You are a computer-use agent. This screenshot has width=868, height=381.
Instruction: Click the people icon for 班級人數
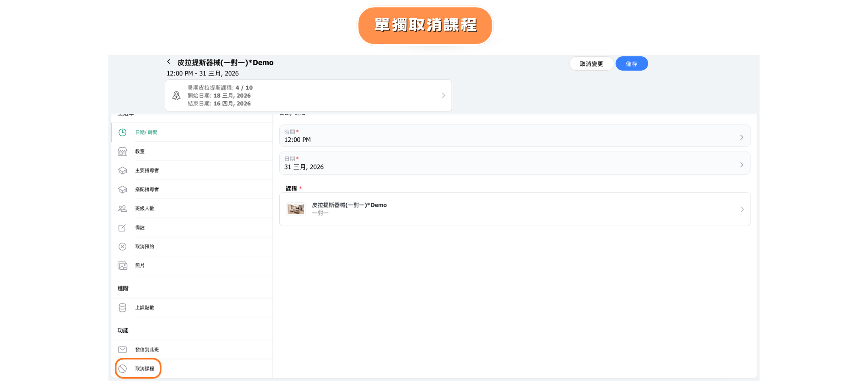point(122,209)
